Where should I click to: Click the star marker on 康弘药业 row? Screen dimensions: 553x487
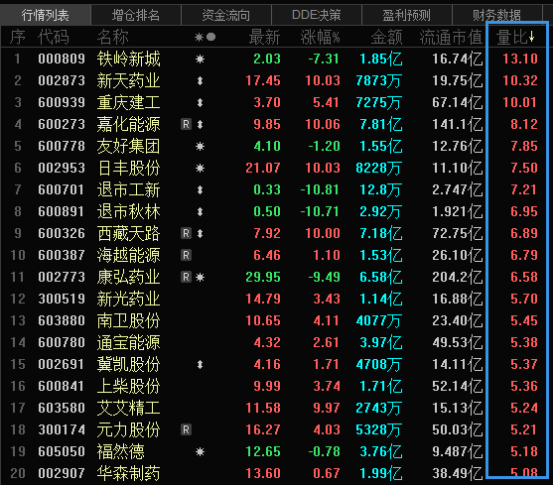(200, 278)
